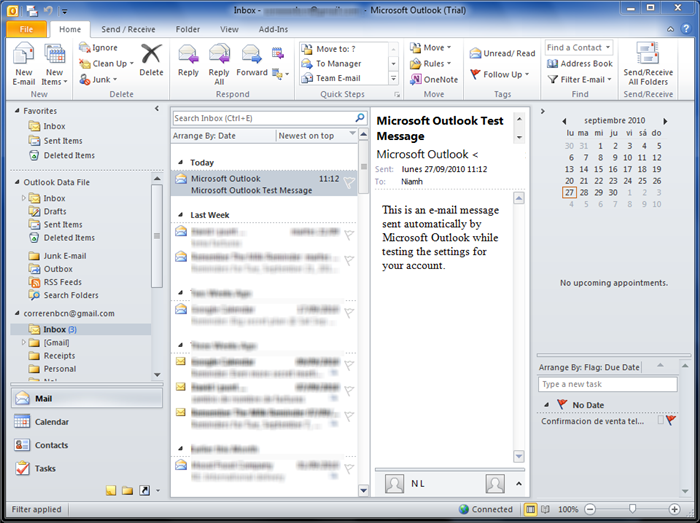Flag the Microsoft Outlook 11:12 message

point(349,182)
